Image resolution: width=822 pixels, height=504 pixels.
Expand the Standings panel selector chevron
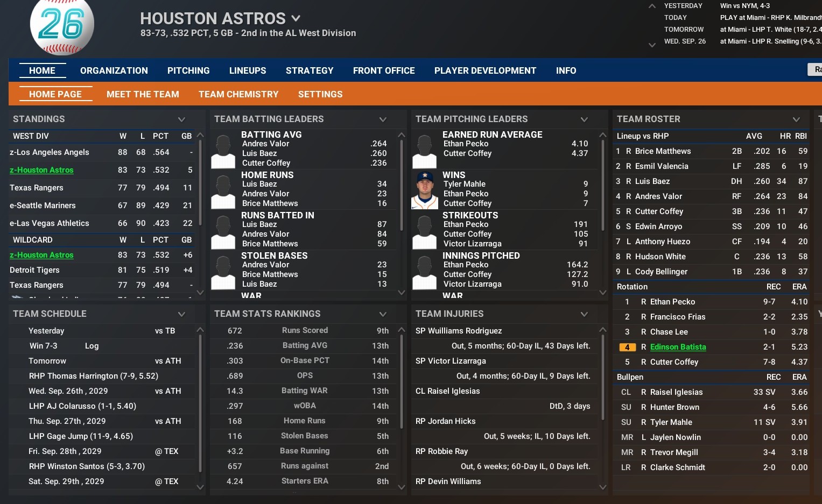tap(181, 119)
